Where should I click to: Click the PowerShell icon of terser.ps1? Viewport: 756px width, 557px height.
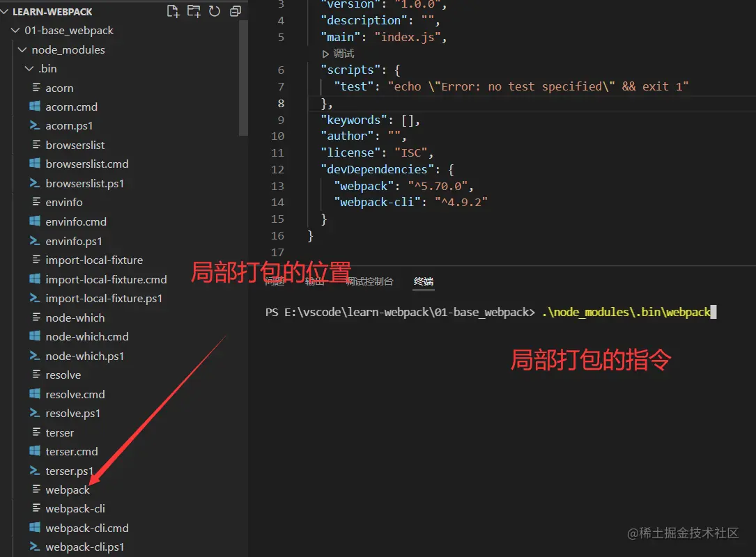[x=35, y=470]
